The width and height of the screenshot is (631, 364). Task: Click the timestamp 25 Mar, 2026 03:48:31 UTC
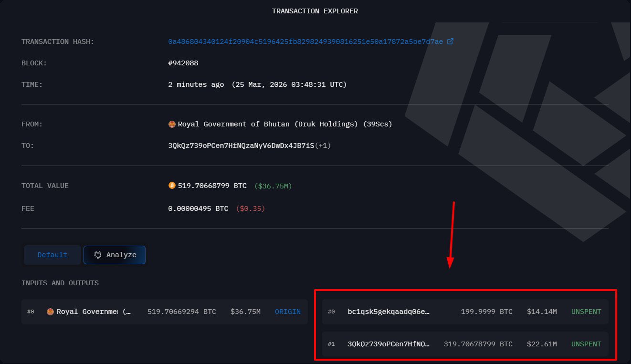click(289, 84)
